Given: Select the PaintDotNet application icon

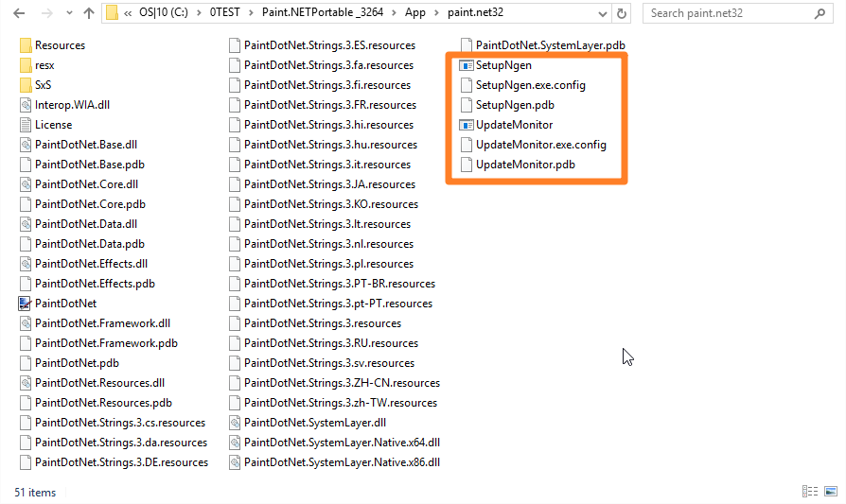Looking at the screenshot, I should pyautogui.click(x=25, y=304).
